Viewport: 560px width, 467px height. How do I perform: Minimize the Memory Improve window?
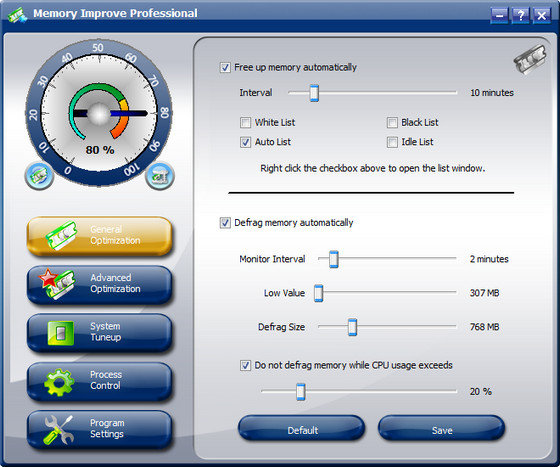point(499,16)
